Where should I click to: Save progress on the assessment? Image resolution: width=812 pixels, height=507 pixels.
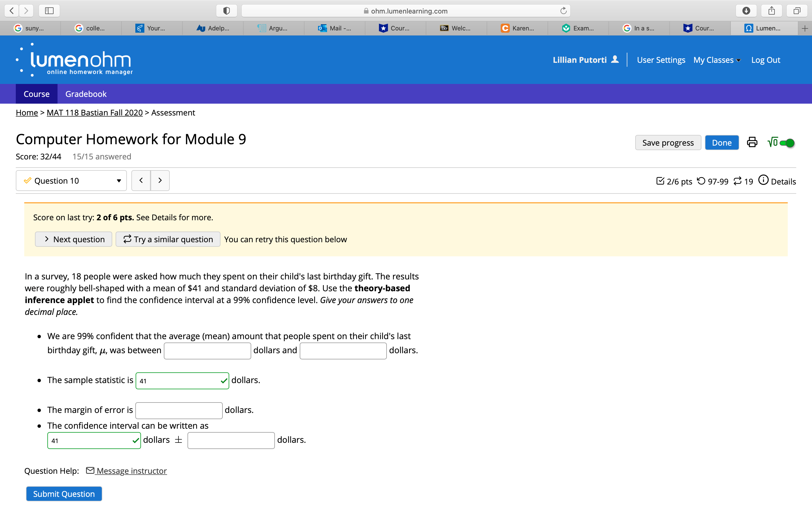(668, 143)
